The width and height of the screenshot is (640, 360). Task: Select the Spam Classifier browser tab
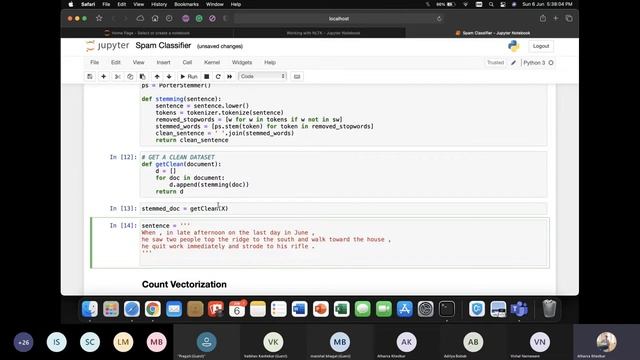coord(492,33)
